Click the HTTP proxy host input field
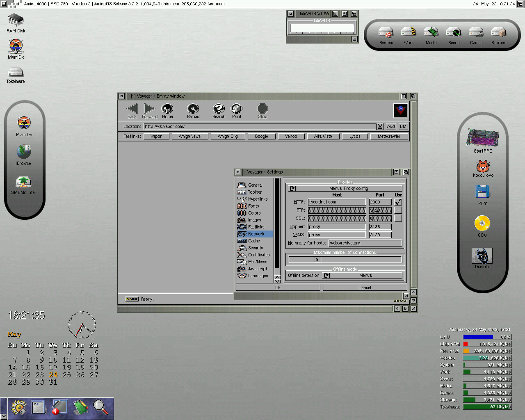The image size is (525, 420). [x=337, y=202]
